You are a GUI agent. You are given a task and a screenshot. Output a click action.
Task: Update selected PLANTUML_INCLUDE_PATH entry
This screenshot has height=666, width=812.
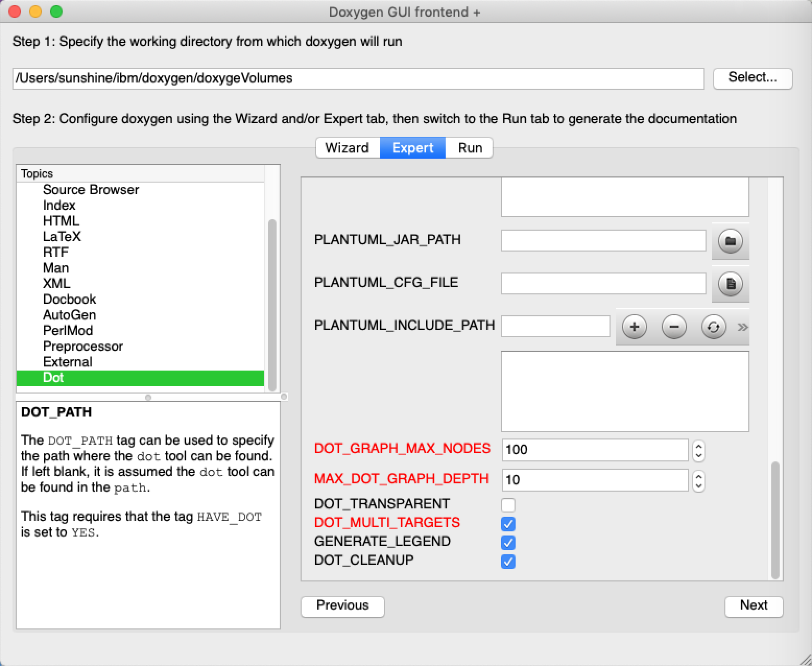(x=713, y=327)
